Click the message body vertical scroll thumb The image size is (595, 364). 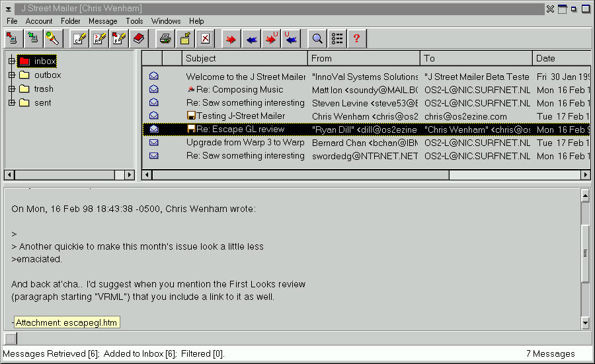pos(585,253)
